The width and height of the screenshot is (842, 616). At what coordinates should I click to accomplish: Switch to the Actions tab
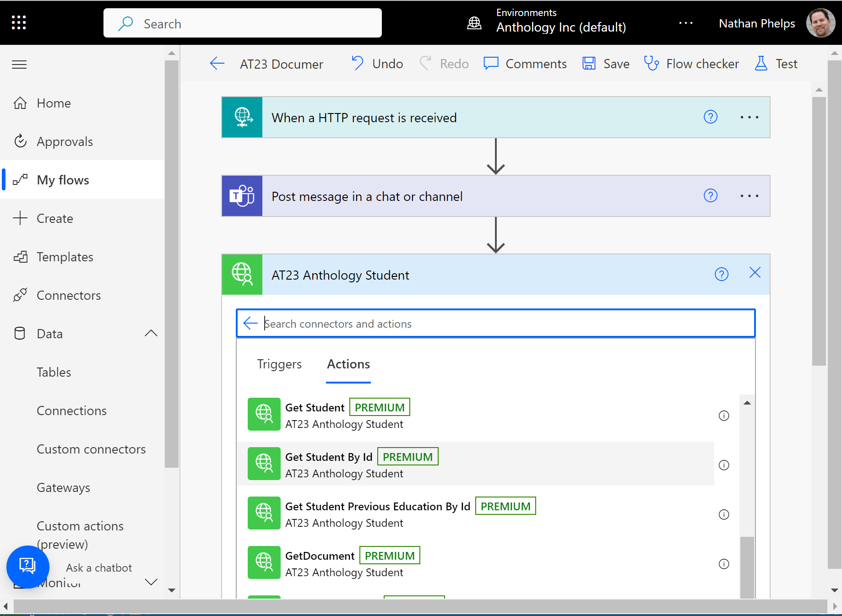348,364
